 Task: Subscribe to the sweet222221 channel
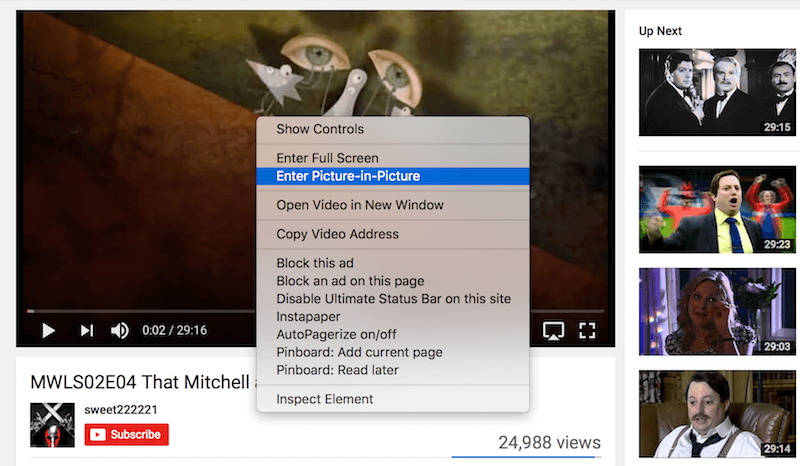[x=126, y=434]
